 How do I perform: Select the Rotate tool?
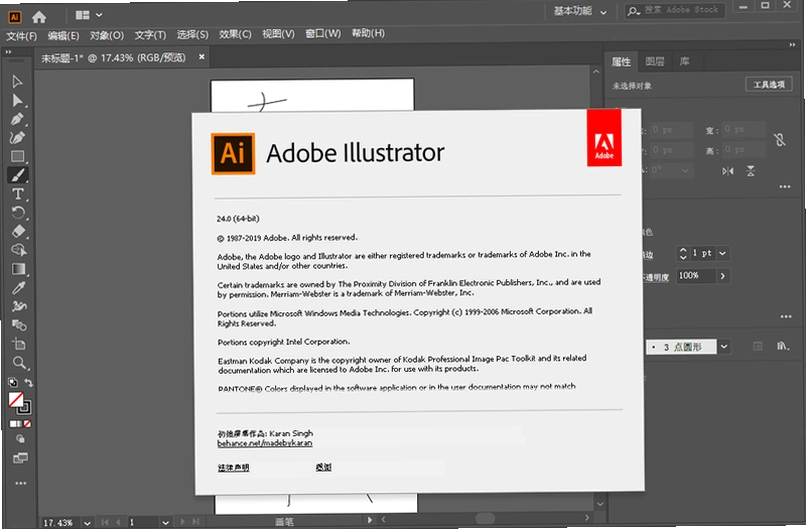17,212
